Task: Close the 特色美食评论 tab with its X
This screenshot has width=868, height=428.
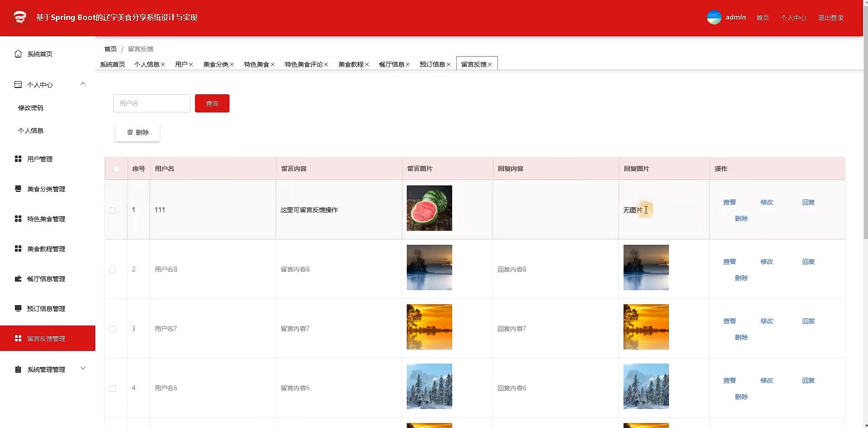Action: 326,64
